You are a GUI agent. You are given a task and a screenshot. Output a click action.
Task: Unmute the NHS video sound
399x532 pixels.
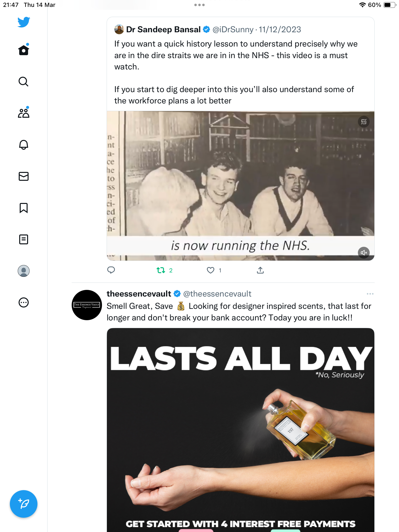coord(364,253)
